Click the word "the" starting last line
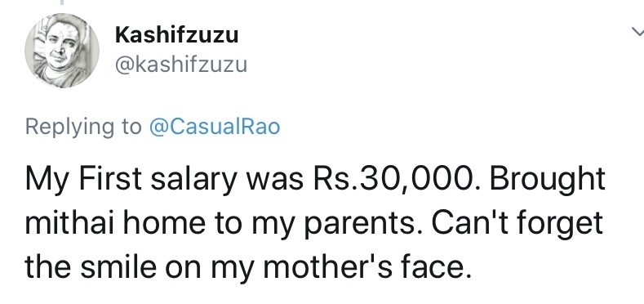The width and height of the screenshot is (644, 304). click(48, 266)
